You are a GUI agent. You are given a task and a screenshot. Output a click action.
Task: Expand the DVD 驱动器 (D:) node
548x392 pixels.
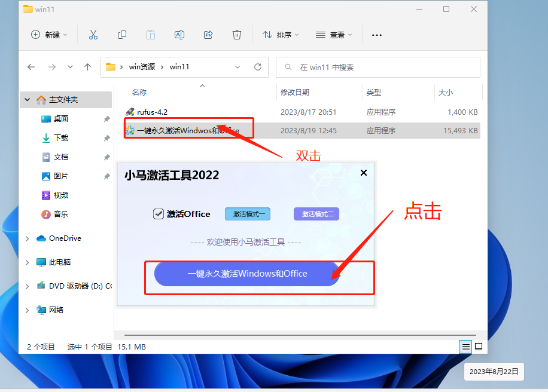28,286
